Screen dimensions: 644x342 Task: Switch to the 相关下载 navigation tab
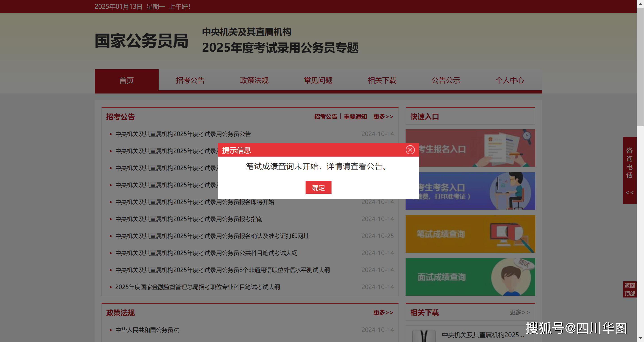pyautogui.click(x=382, y=80)
